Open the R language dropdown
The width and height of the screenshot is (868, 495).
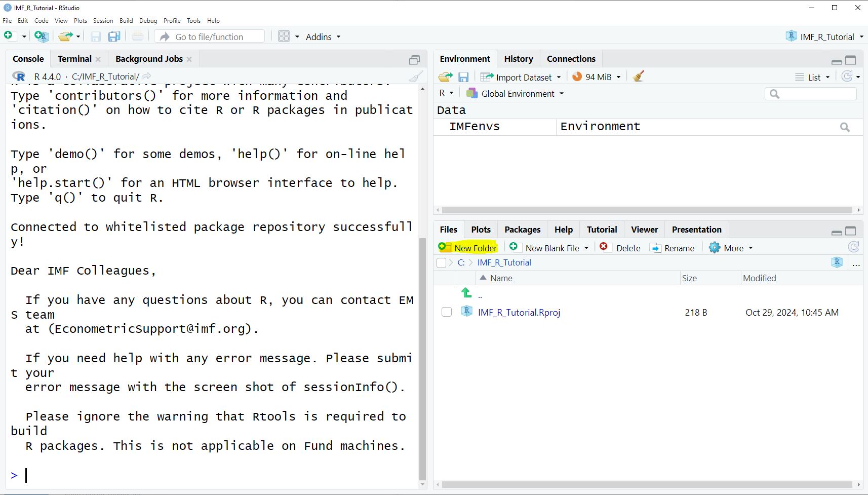pyautogui.click(x=446, y=93)
